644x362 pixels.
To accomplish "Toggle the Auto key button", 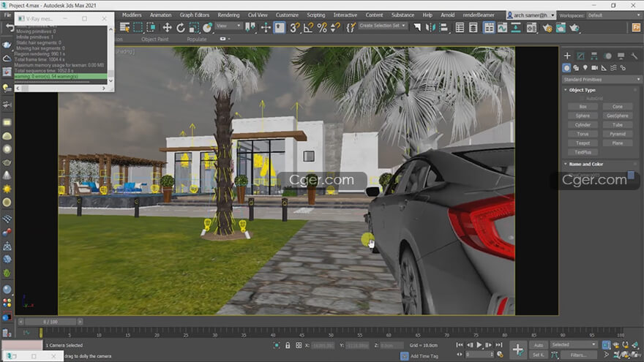I will (539, 345).
